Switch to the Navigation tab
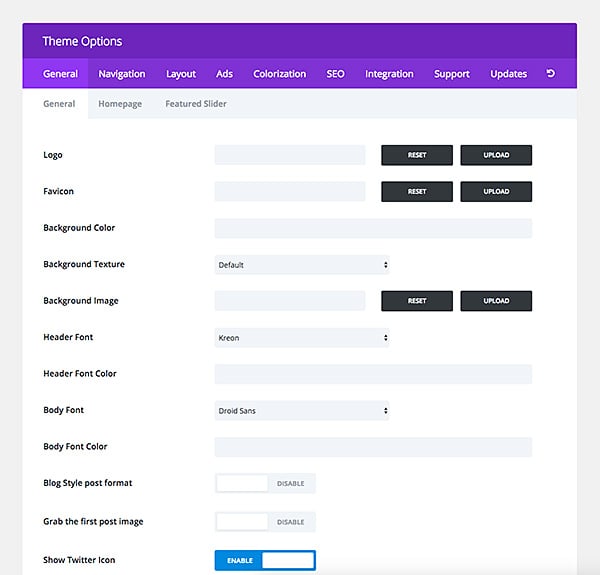 122,74
